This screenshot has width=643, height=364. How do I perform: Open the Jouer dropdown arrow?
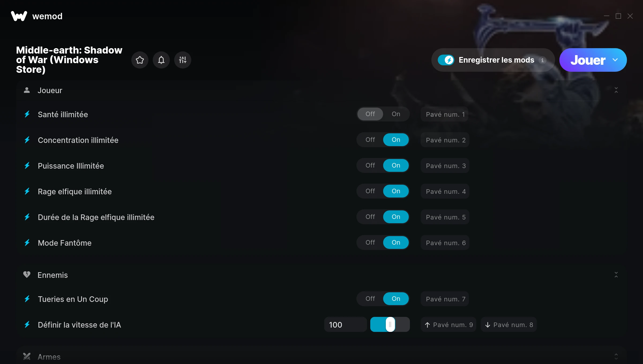[615, 60]
